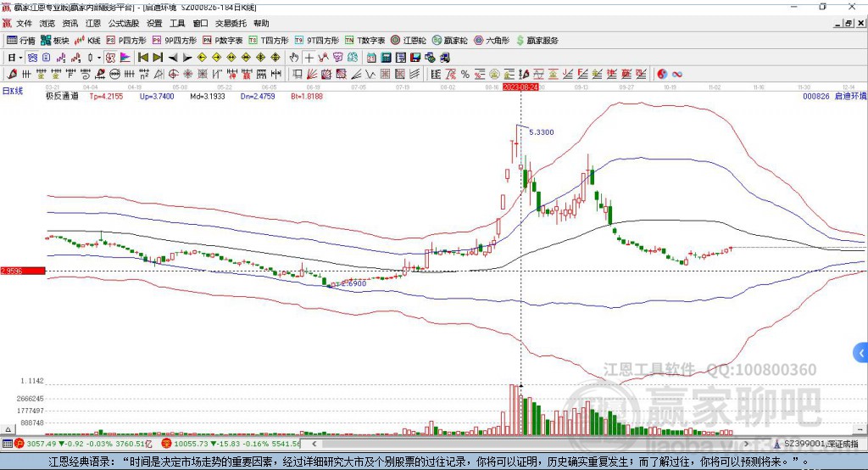This screenshot has width=868, height=470.
Task: Click the blue infinity loop icon
Action: click(x=677, y=75)
